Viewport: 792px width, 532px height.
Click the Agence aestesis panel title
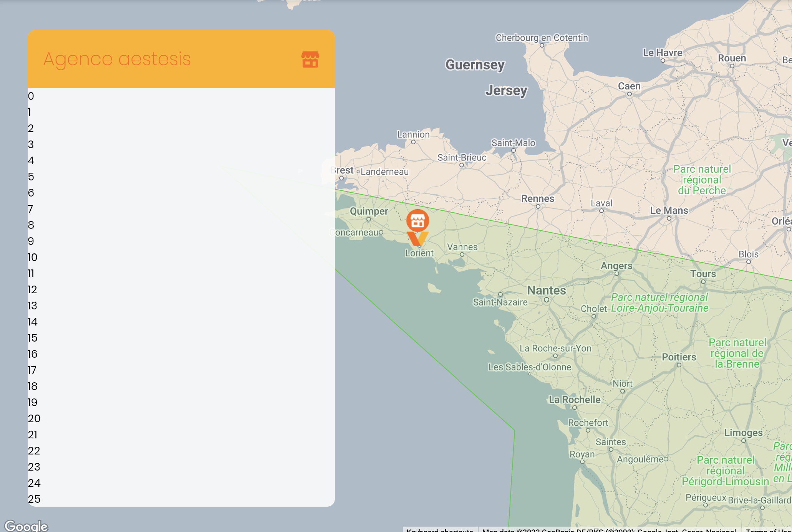[117, 58]
